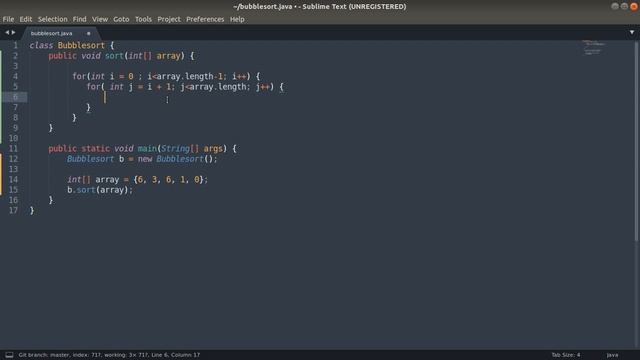Screen dimensions: 640x360
Task: Close bubblesort.java tab via unsaved dot
Action: (x=89, y=33)
